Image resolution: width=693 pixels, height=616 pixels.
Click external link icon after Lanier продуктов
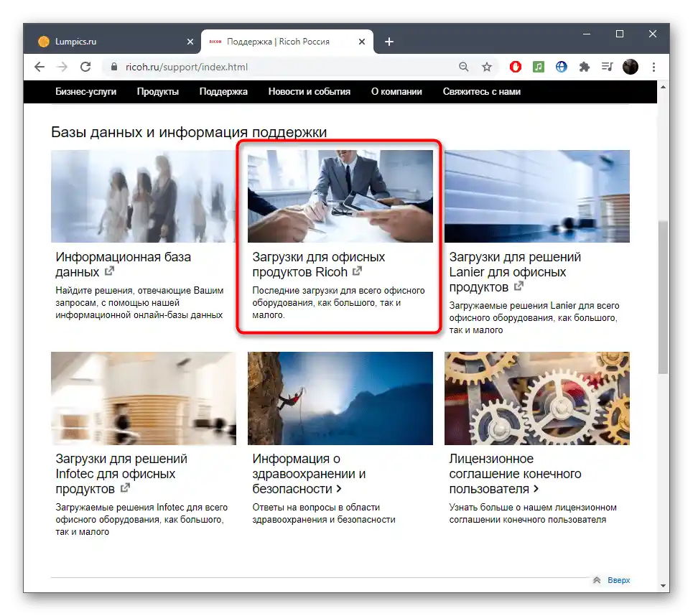tap(518, 286)
